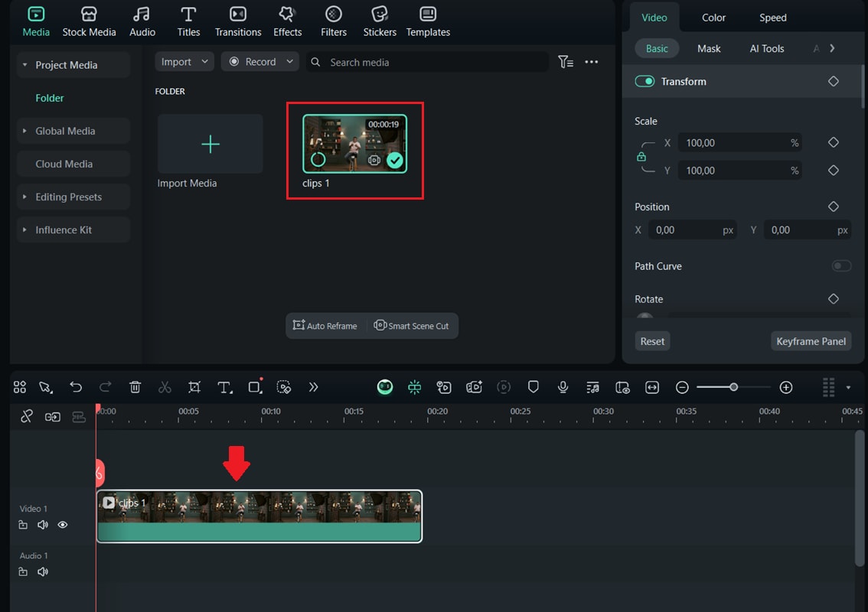868x612 pixels.
Task: Switch to the Color properties tab
Action: tap(713, 18)
